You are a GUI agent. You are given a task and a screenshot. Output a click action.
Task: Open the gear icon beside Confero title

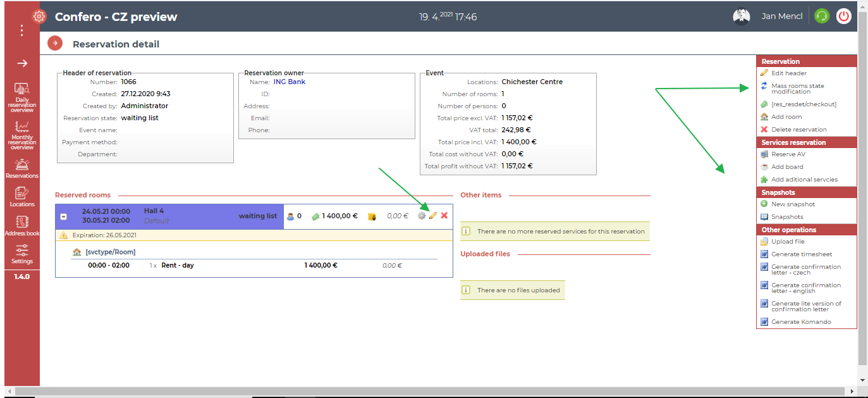pos(39,17)
